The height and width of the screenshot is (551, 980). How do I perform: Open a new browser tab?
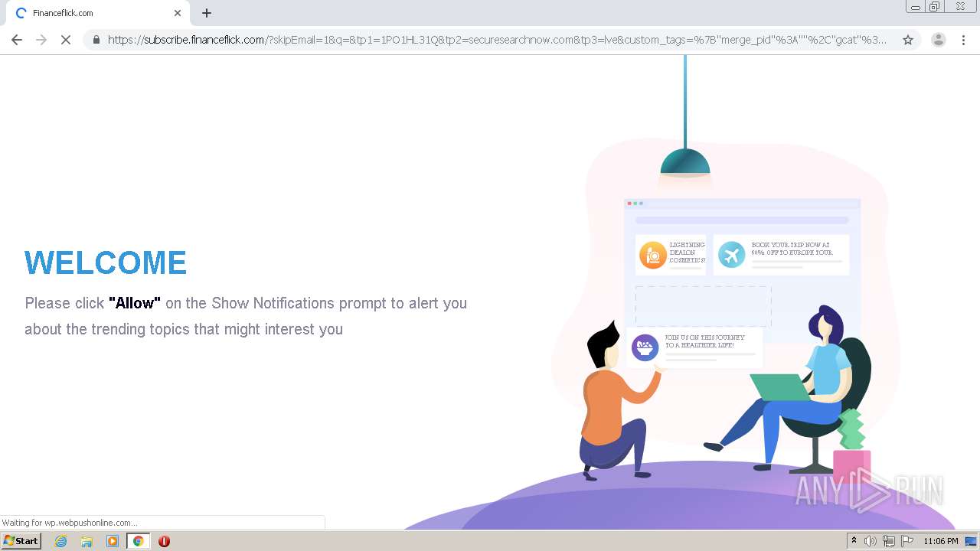coord(207,13)
